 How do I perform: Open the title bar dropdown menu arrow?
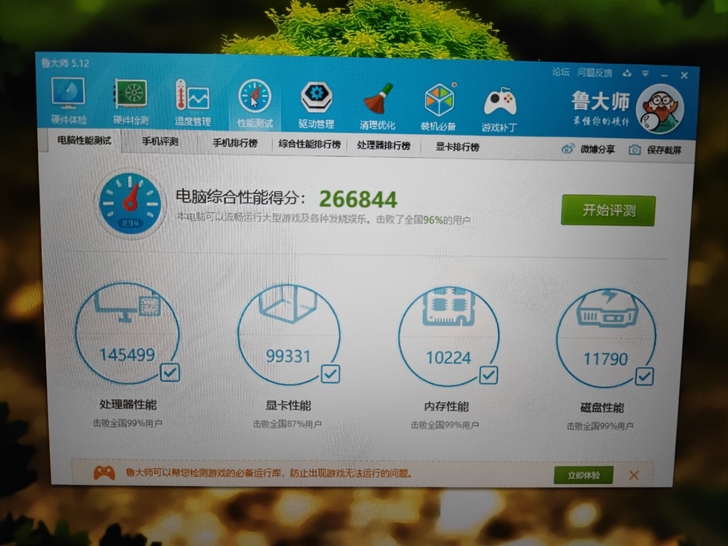646,74
